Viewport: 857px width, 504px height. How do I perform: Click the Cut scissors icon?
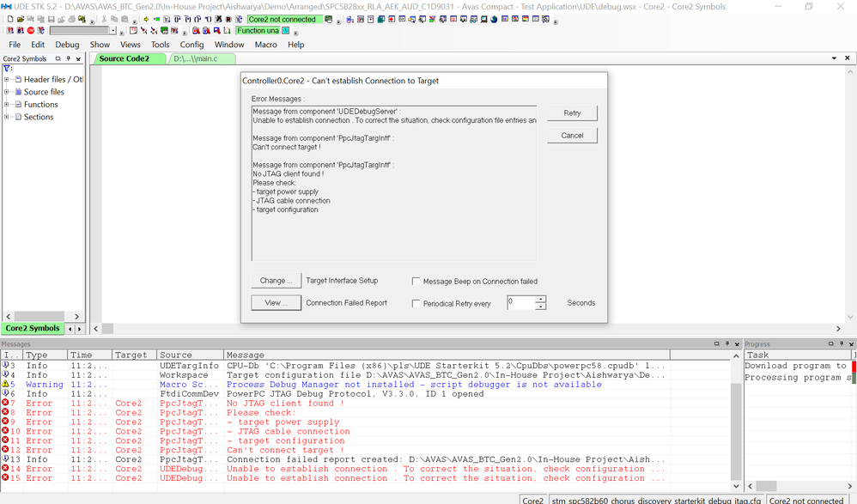tap(104, 19)
